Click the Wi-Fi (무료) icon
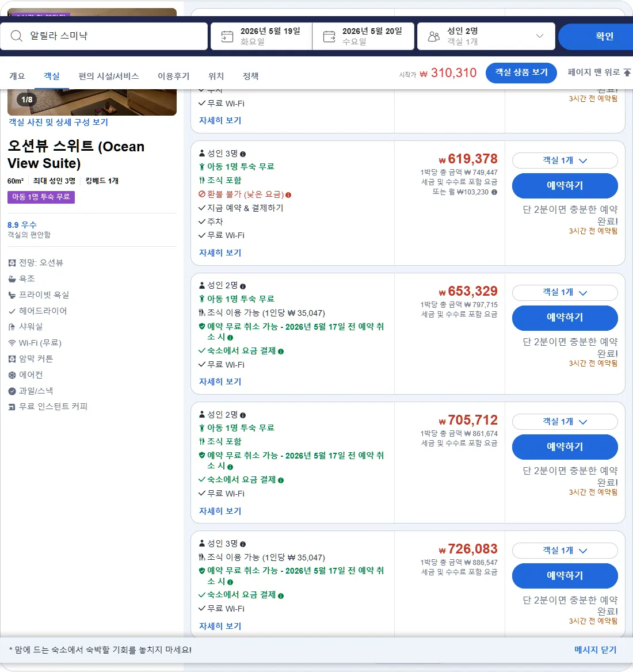The width and height of the screenshot is (633, 672). 12,343
